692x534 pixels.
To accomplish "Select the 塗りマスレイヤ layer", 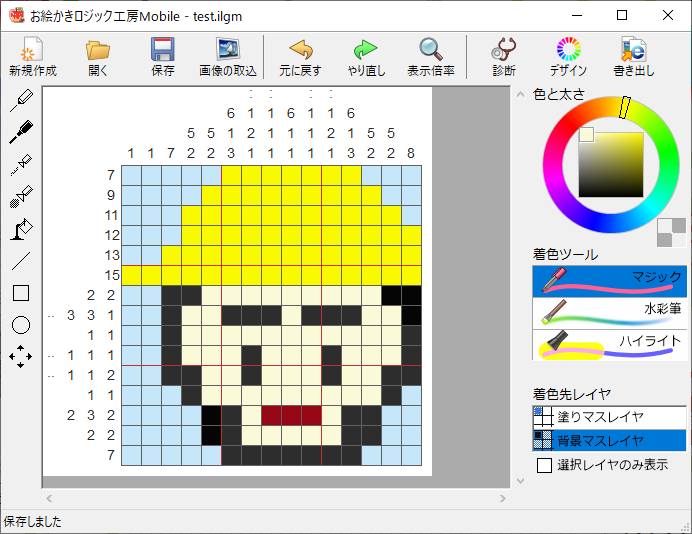I will click(x=609, y=417).
